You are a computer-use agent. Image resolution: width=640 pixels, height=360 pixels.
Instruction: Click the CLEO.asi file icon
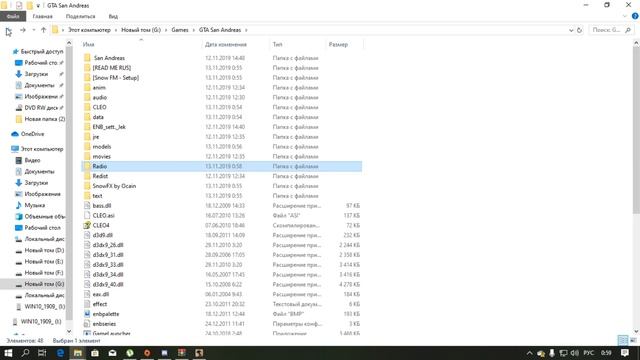(87, 216)
